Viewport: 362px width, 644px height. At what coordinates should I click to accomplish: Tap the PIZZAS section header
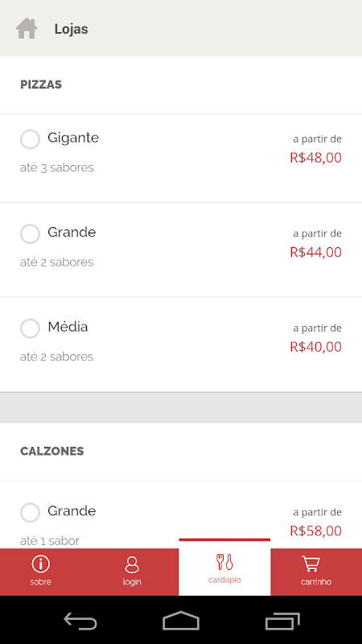coord(41,85)
